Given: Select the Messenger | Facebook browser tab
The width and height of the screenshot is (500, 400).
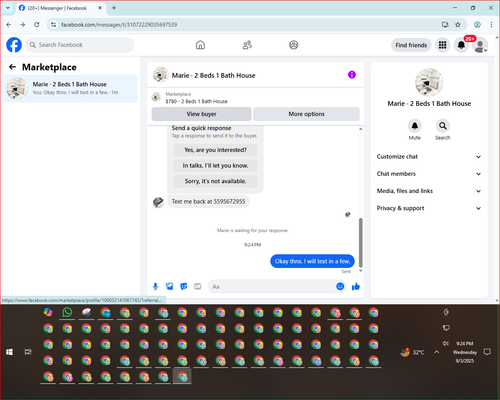Looking at the screenshot, I should [60, 8].
